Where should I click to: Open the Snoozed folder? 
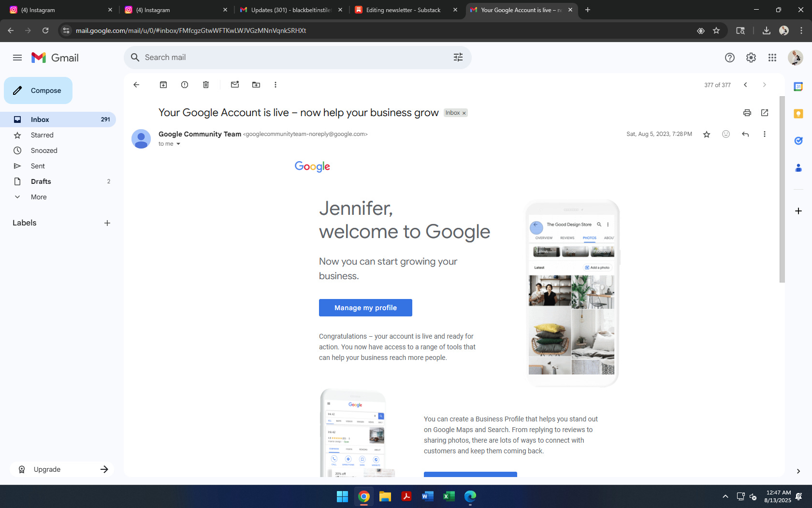click(58, 150)
